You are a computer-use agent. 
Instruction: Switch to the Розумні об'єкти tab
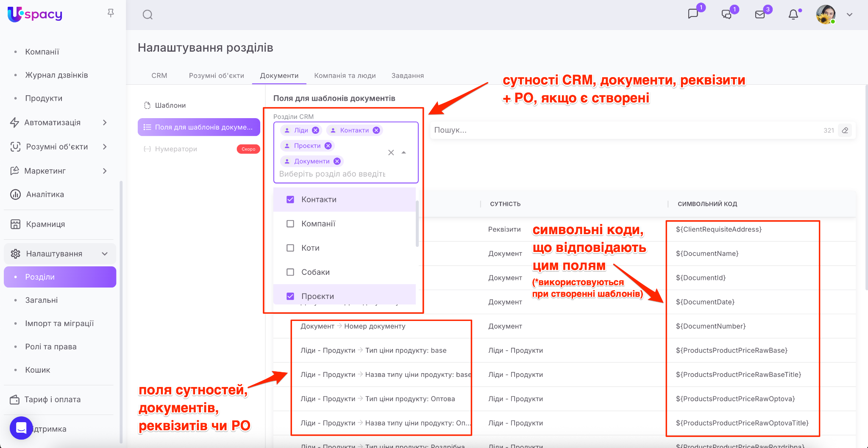coord(216,75)
